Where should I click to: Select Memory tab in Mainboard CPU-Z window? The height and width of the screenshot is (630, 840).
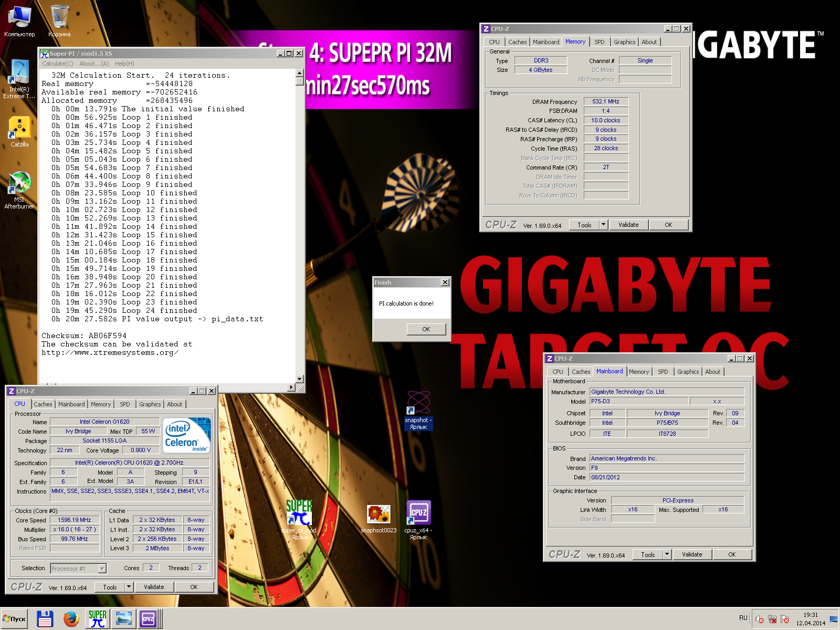click(639, 372)
